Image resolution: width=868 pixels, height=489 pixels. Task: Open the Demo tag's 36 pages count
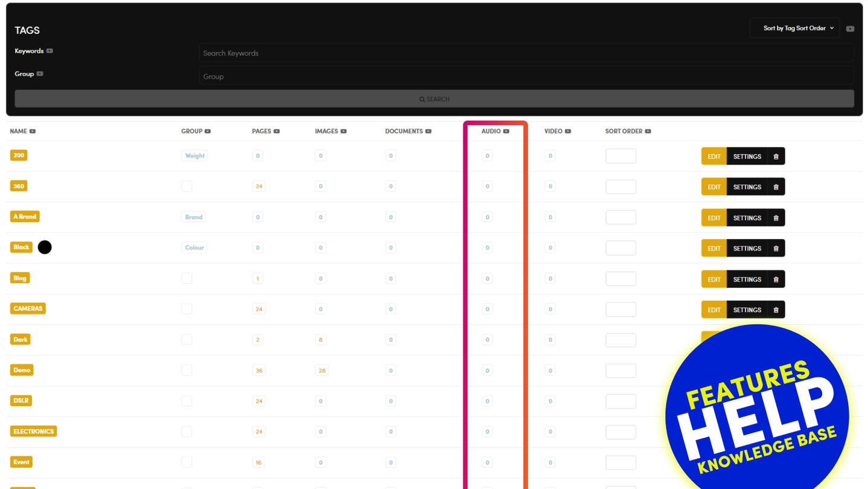point(259,371)
